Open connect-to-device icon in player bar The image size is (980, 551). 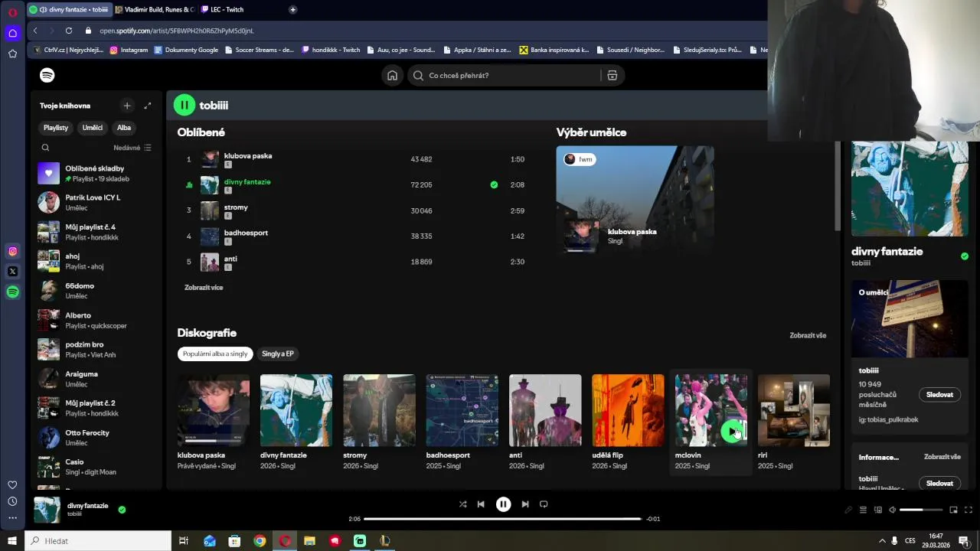tap(878, 510)
